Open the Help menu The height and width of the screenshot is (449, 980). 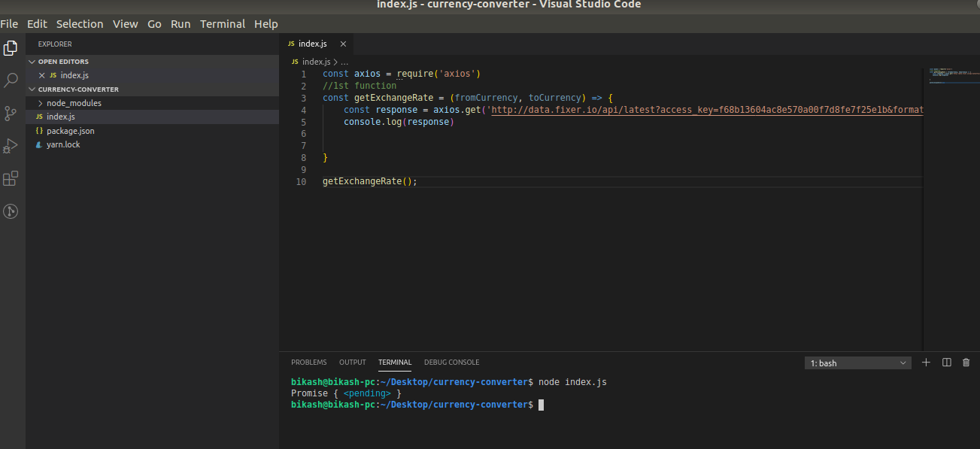(266, 23)
